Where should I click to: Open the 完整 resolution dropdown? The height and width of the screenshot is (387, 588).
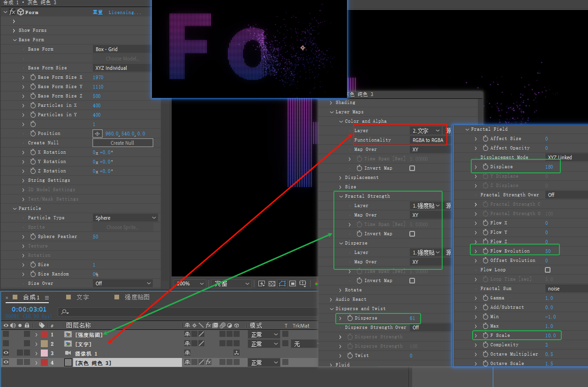(x=232, y=283)
